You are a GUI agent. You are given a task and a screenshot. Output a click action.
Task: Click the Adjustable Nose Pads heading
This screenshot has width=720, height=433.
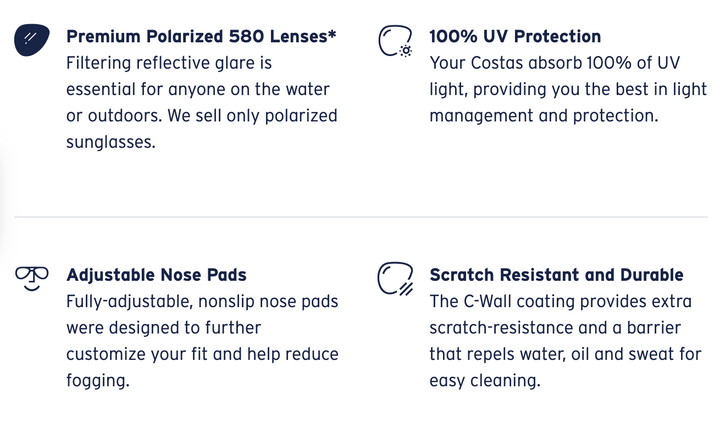(x=156, y=275)
